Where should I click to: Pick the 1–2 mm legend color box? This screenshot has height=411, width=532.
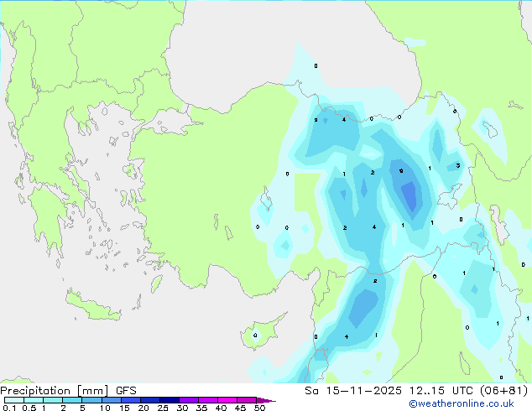[x=53, y=400]
